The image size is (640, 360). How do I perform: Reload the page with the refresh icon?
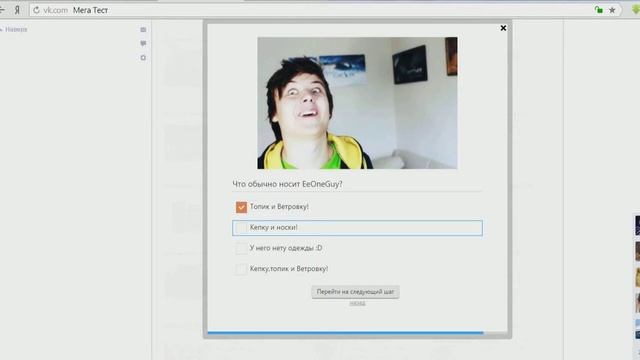point(36,10)
